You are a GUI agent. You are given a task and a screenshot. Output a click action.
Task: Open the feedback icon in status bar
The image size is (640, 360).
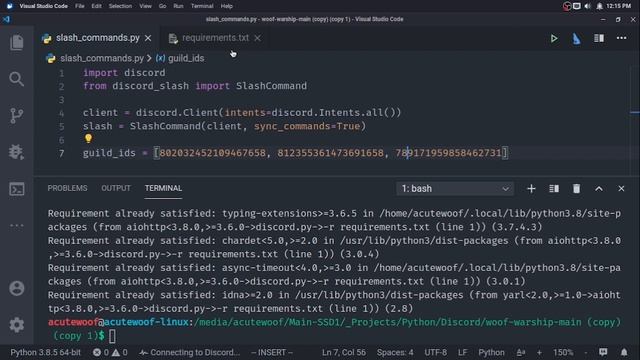click(x=603, y=352)
